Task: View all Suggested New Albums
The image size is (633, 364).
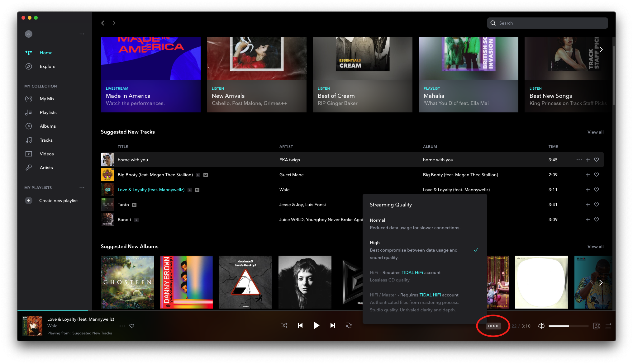Action: (x=595, y=247)
